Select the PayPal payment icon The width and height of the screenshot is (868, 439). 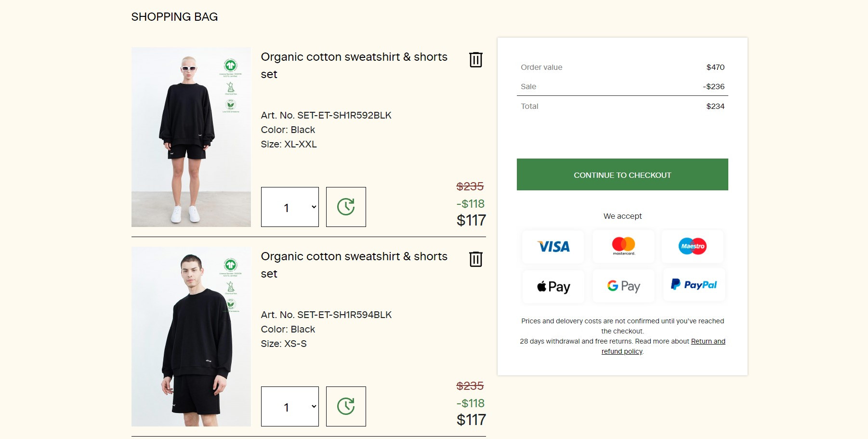click(694, 285)
